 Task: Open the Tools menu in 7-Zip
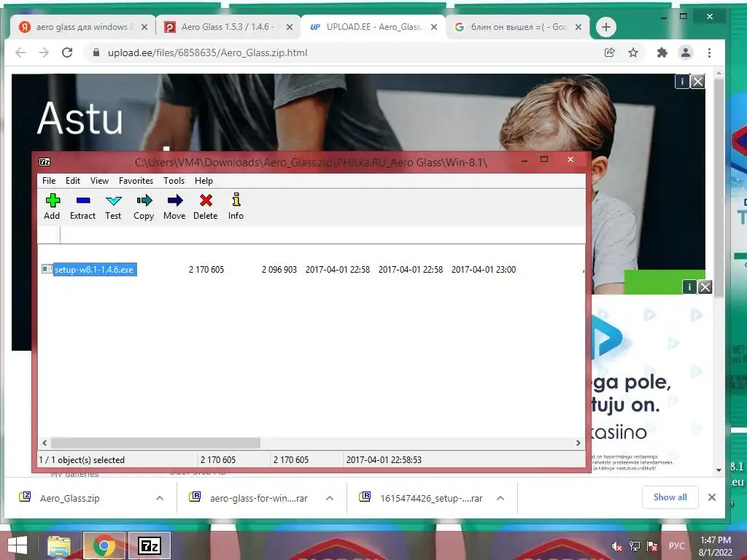tap(174, 181)
